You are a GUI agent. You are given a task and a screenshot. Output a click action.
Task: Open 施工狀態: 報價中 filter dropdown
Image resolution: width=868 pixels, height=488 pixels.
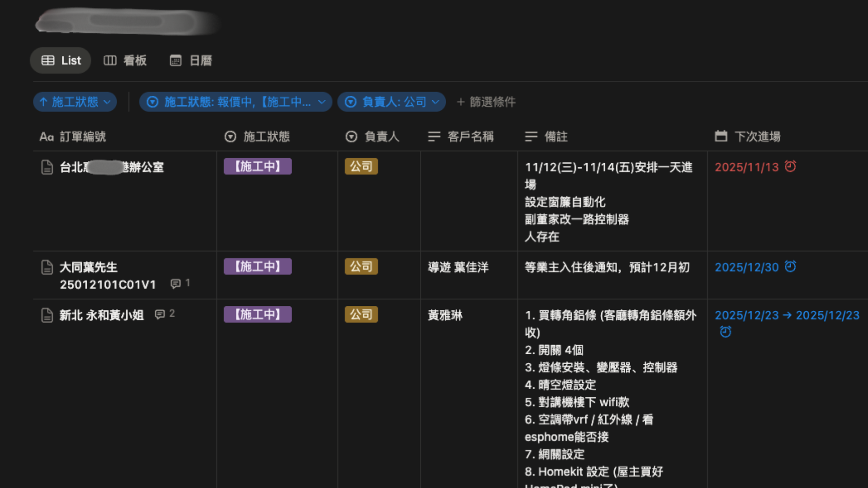(x=236, y=102)
